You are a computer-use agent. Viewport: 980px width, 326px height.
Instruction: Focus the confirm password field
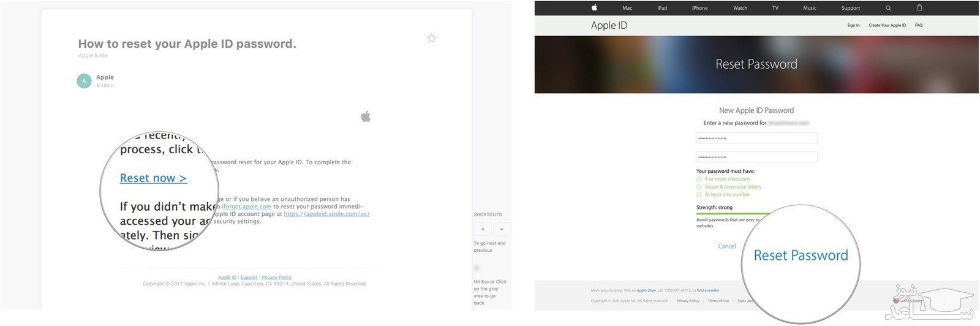click(756, 157)
